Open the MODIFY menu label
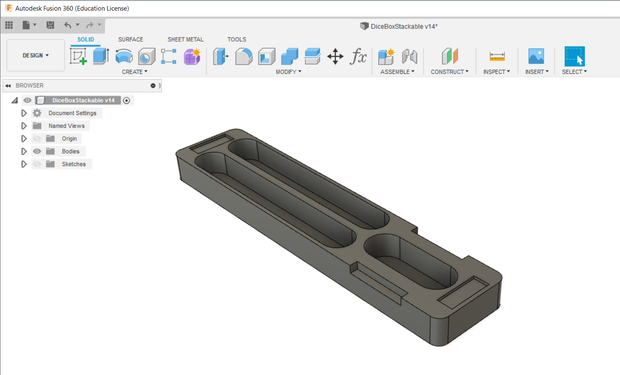The width and height of the screenshot is (620, 375). [x=288, y=72]
